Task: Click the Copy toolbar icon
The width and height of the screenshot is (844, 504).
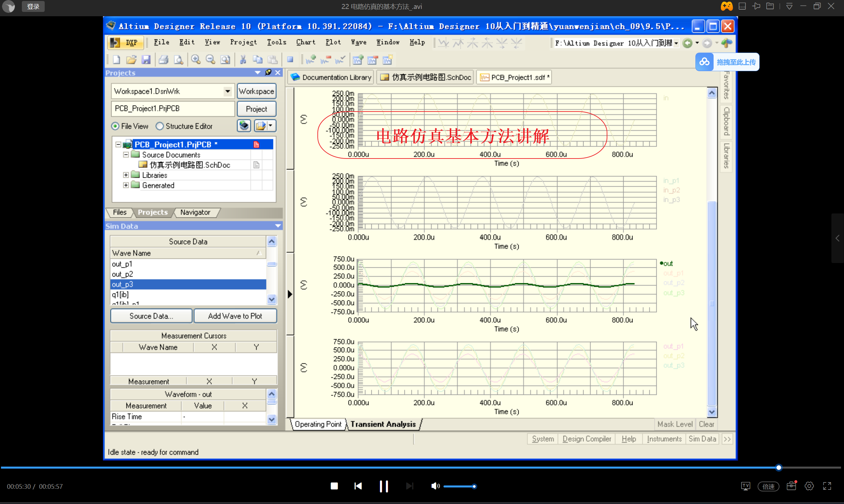Action: (258, 60)
